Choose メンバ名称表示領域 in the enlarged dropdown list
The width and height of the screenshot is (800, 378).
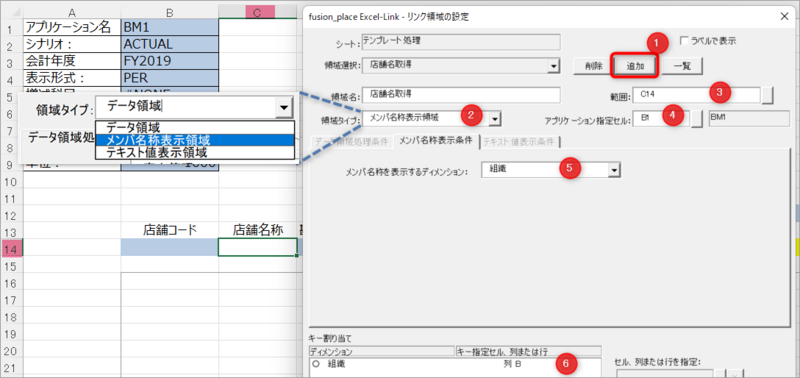point(195,140)
